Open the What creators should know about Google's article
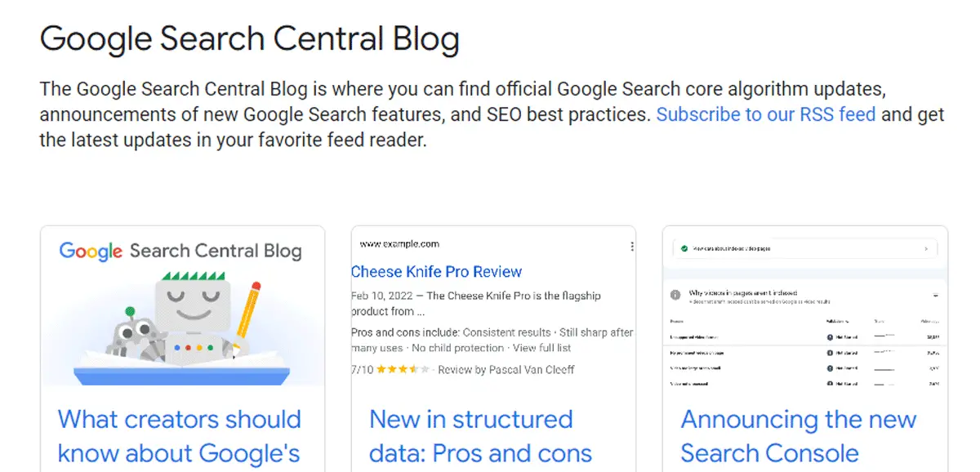Image resolution: width=980 pixels, height=472 pixels. [x=180, y=436]
